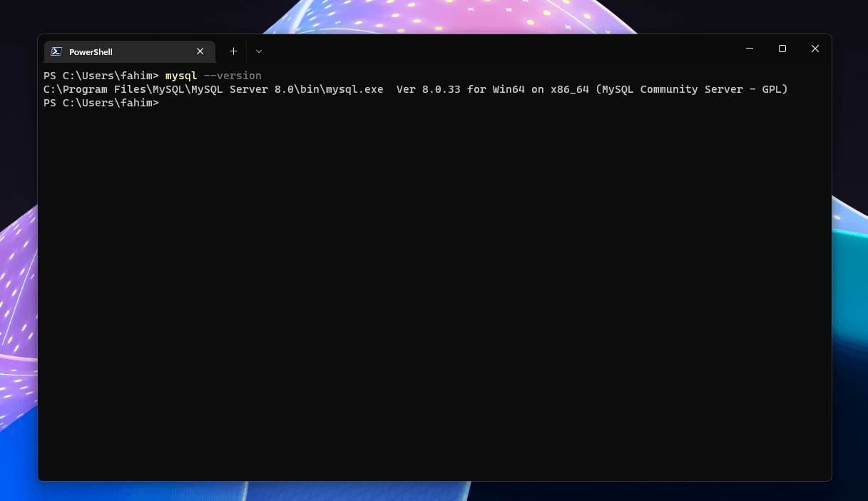Open a new terminal tab
This screenshot has height=501, width=868.
click(x=233, y=51)
